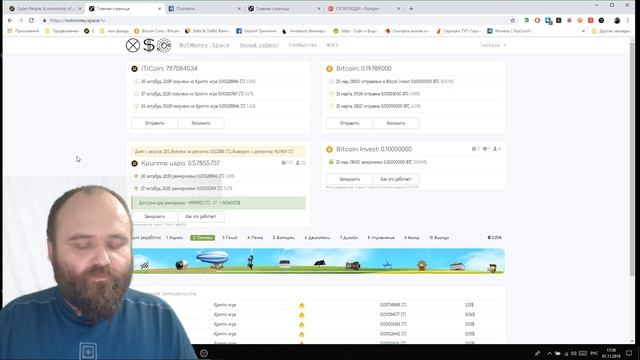Select the first Bitcoin transaction row about Bitcoin Invest
Screen dimensions: 640x360
413,82
